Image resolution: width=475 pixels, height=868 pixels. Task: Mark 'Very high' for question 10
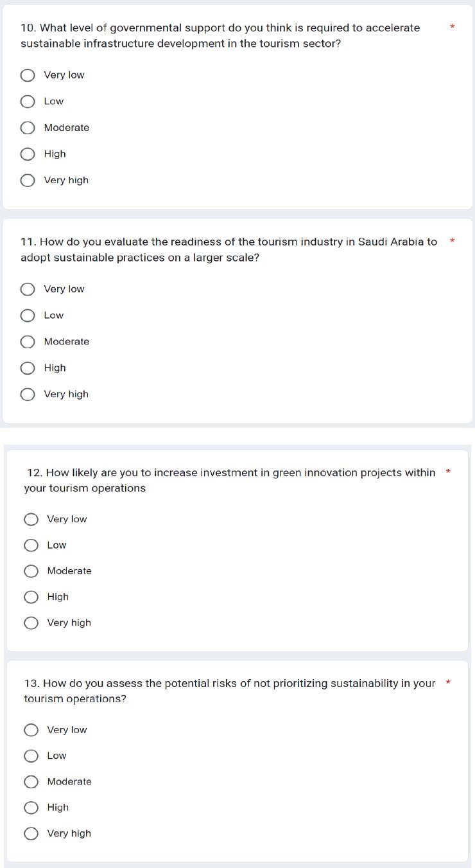tap(28, 181)
